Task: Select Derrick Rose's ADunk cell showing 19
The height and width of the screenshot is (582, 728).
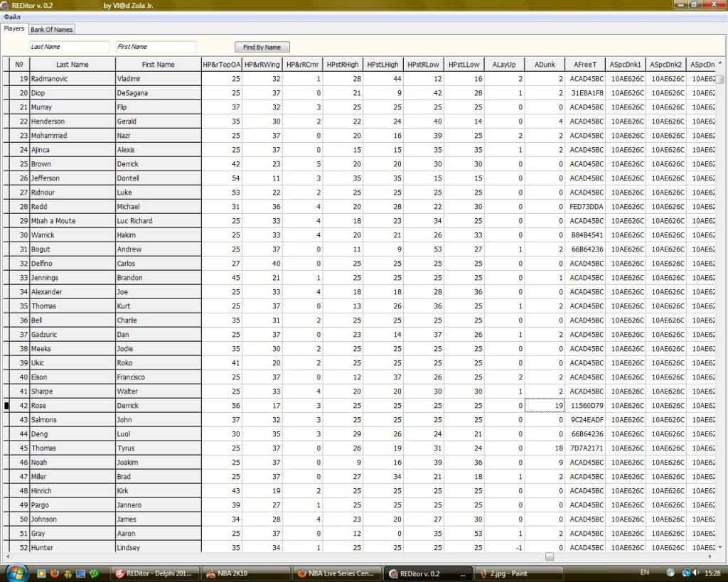Action: tap(545, 406)
